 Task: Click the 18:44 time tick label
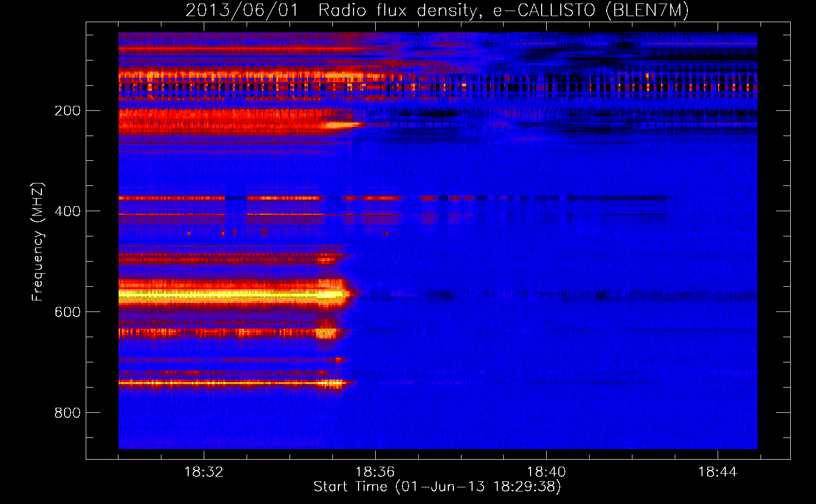(718, 472)
